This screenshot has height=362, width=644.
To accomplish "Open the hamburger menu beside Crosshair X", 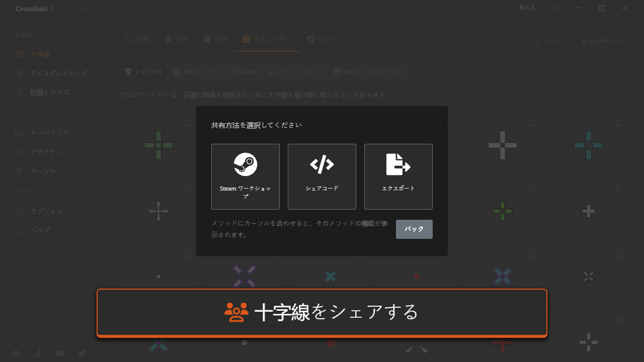I will point(85,9).
